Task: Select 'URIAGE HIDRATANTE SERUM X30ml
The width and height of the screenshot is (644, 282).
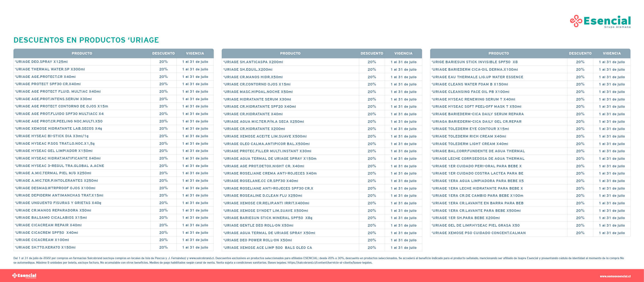Action: tap(322, 99)
